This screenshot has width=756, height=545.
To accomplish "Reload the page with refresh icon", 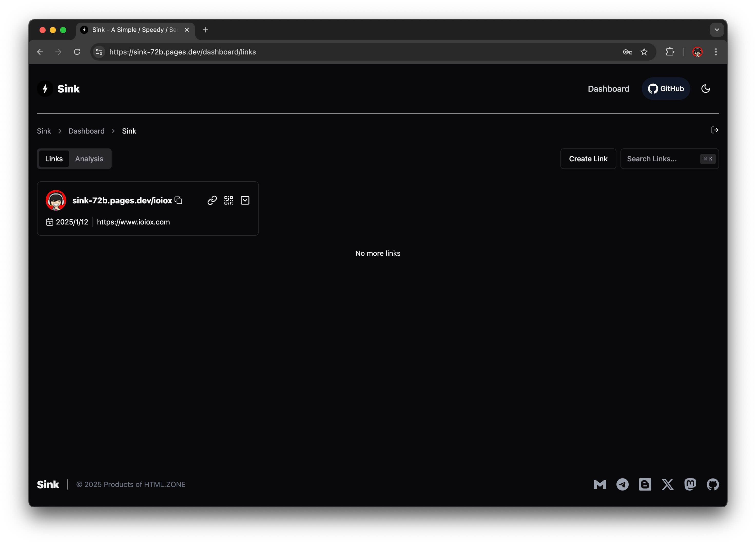I will click(77, 52).
